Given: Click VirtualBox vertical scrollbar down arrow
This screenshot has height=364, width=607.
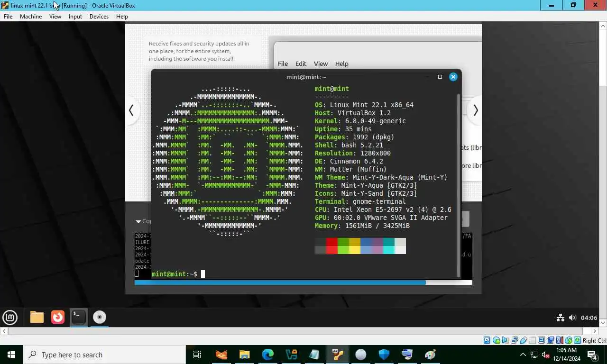Looking at the screenshot, I should 603,322.
